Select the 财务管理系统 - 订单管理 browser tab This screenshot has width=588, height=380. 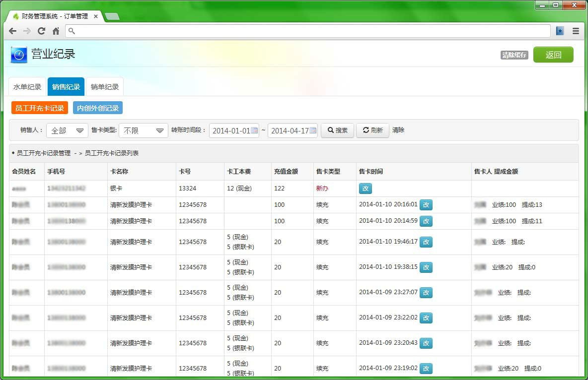point(55,16)
